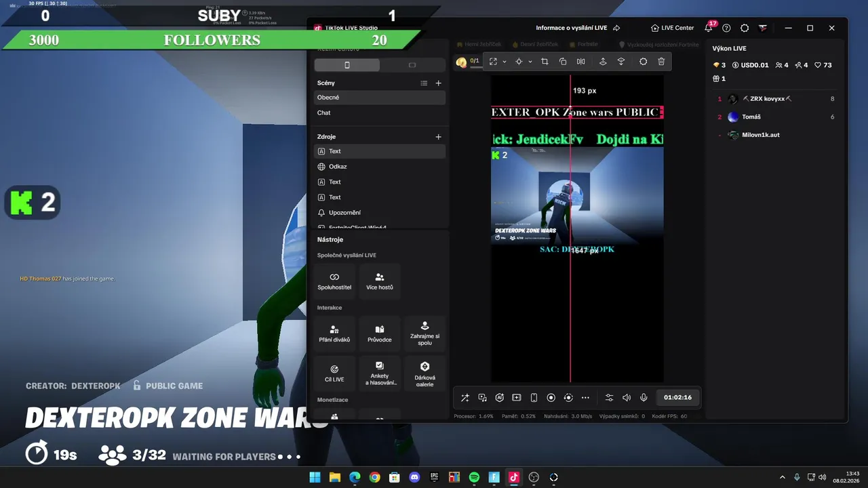Select the Upozornění source

[x=380, y=213]
